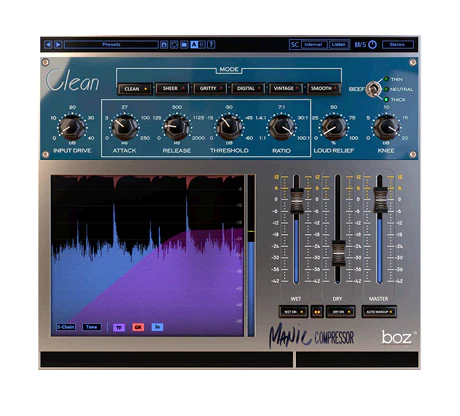Click the link faders button between Wet and Dry
Image resolution: width=460 pixels, height=416 pixels.
point(317,312)
